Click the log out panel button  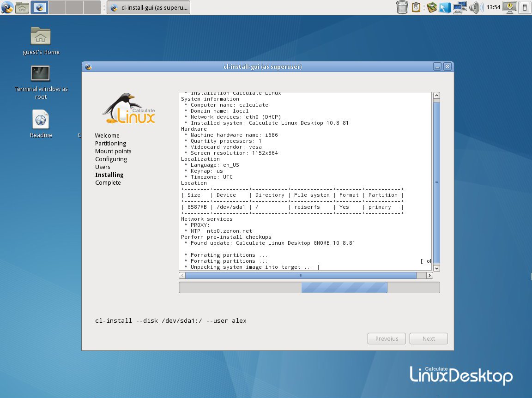coord(525,7)
